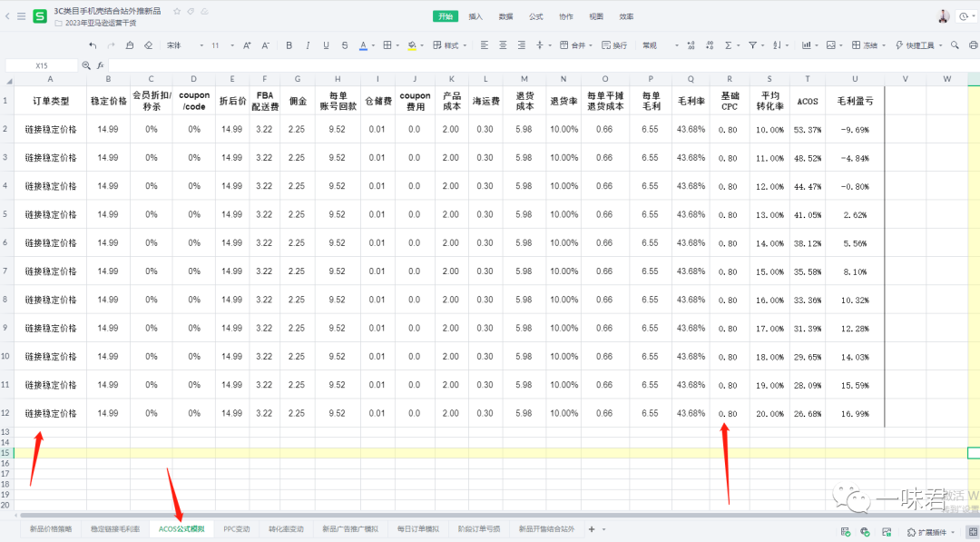Image resolution: width=980 pixels, height=542 pixels.
Task: Click the increase font size icon
Action: [247, 45]
